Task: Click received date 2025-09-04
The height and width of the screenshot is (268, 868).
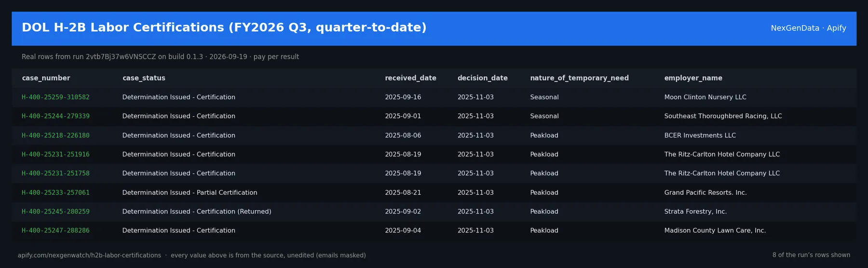Action: click(403, 230)
